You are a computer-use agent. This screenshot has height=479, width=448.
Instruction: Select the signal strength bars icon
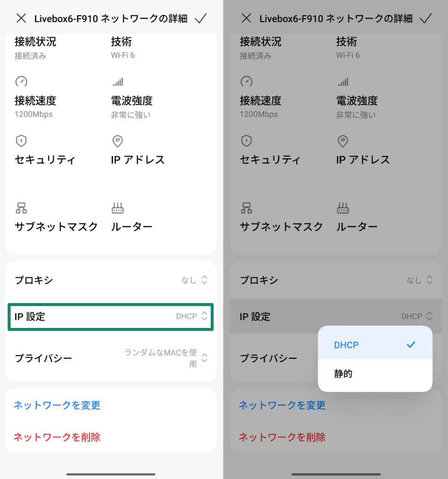point(118,82)
